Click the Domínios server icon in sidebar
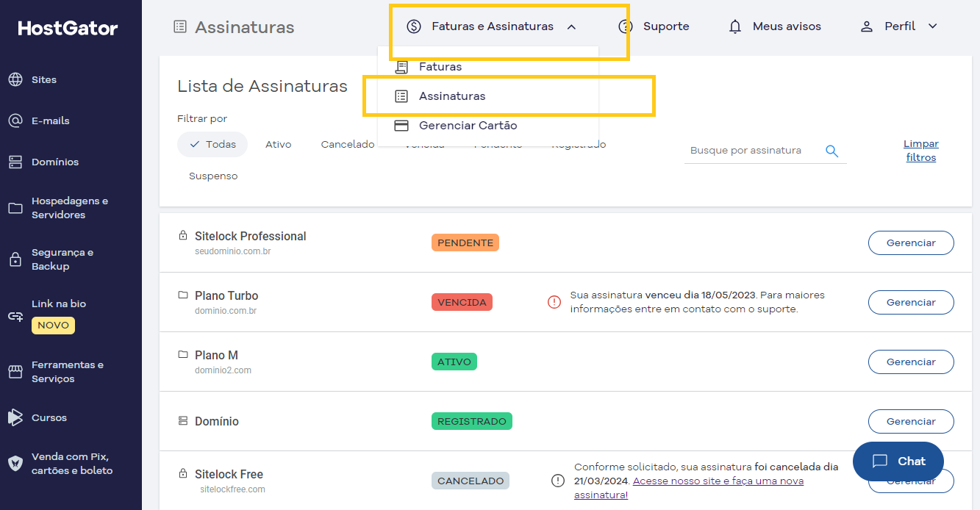Viewport: 980px width, 510px height. (15, 162)
